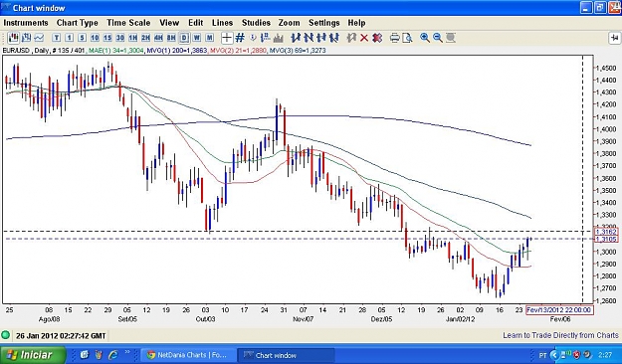
Task: Select the candlestick chart type icon
Action: 14,38
